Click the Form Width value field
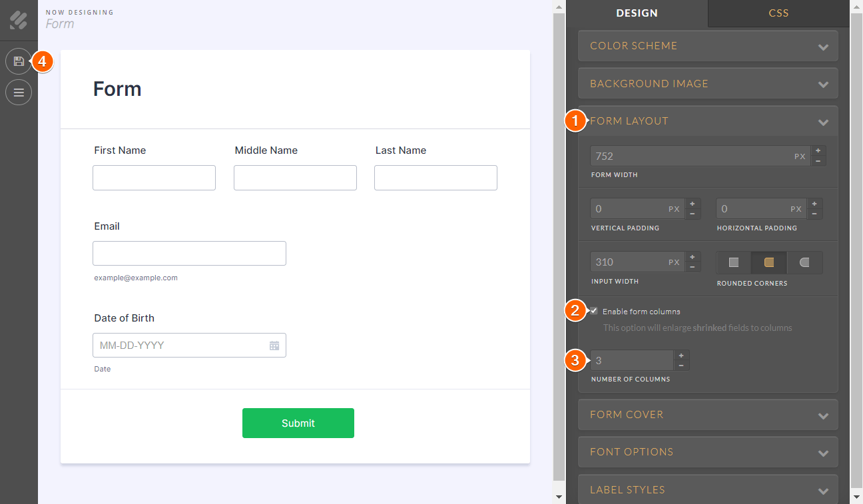The height and width of the screenshot is (504, 863). tap(701, 156)
